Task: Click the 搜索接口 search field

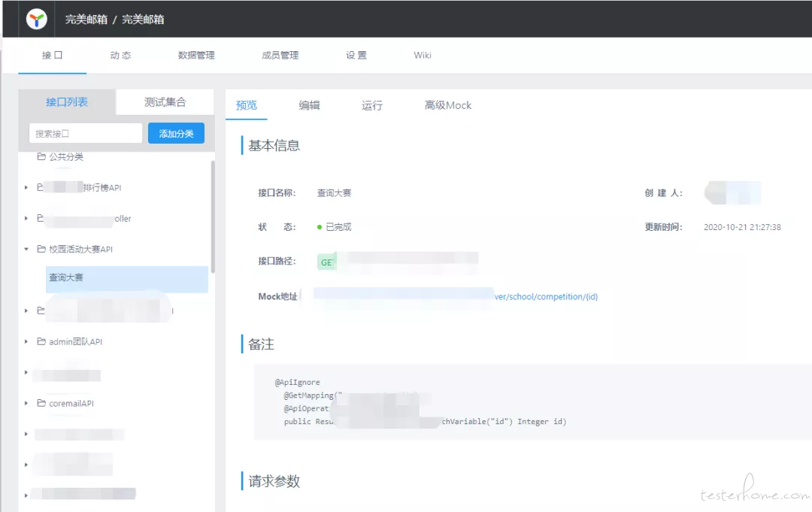Action: [x=86, y=134]
